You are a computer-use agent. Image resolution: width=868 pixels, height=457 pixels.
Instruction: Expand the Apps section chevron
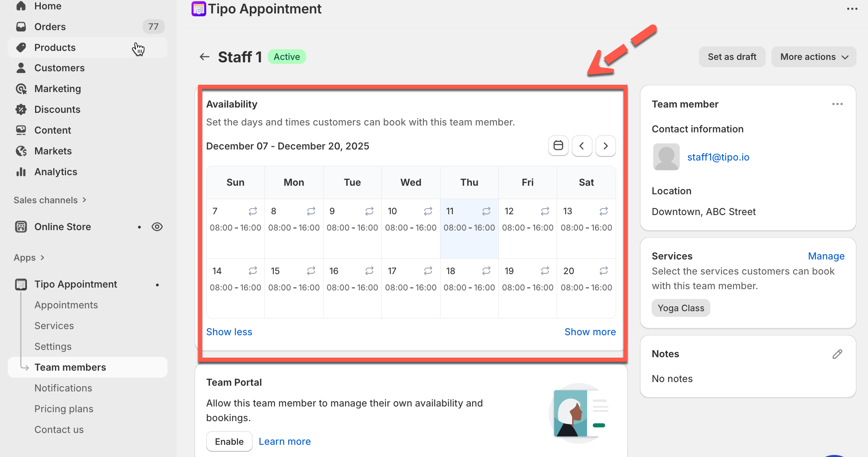pyautogui.click(x=42, y=257)
